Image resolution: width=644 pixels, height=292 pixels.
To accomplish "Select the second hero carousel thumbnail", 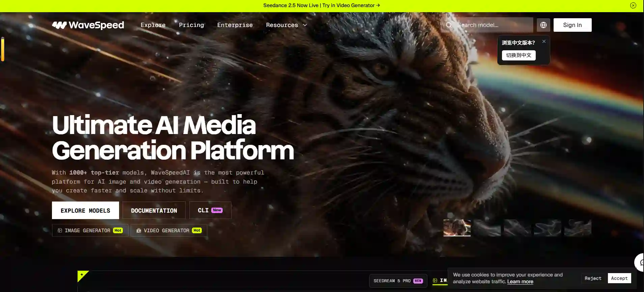I will pos(487,228).
